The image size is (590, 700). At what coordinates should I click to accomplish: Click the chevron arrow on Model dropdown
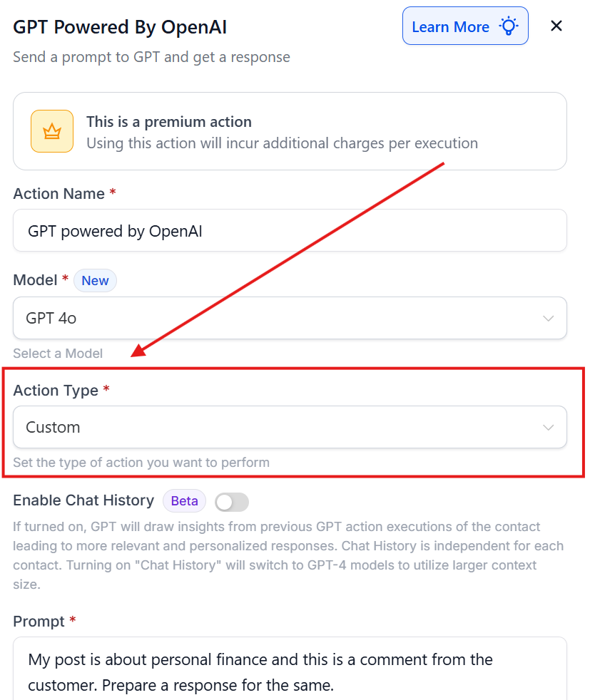coord(548,319)
